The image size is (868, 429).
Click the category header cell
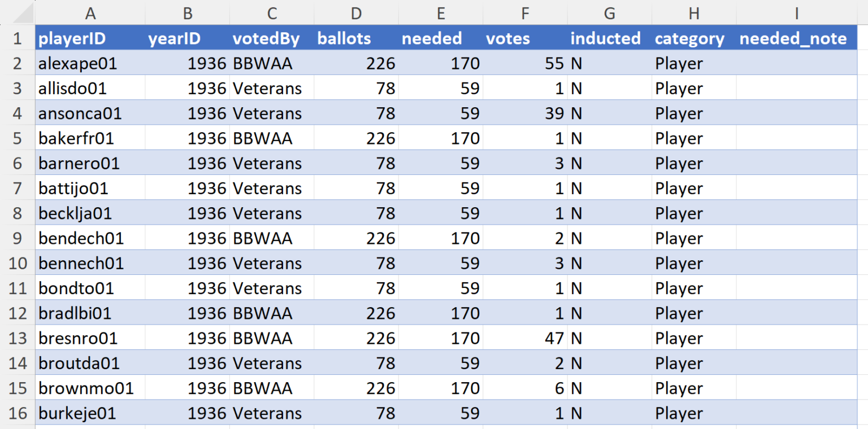click(x=693, y=38)
